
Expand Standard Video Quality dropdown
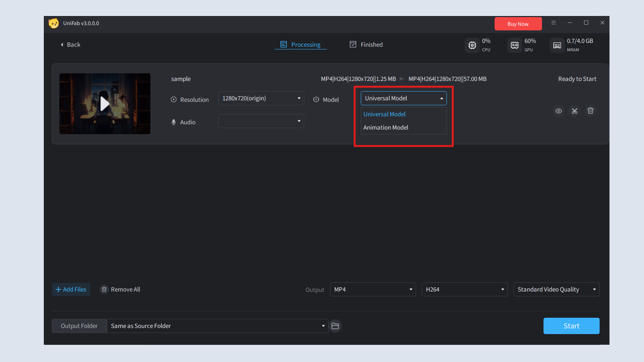[x=556, y=289]
